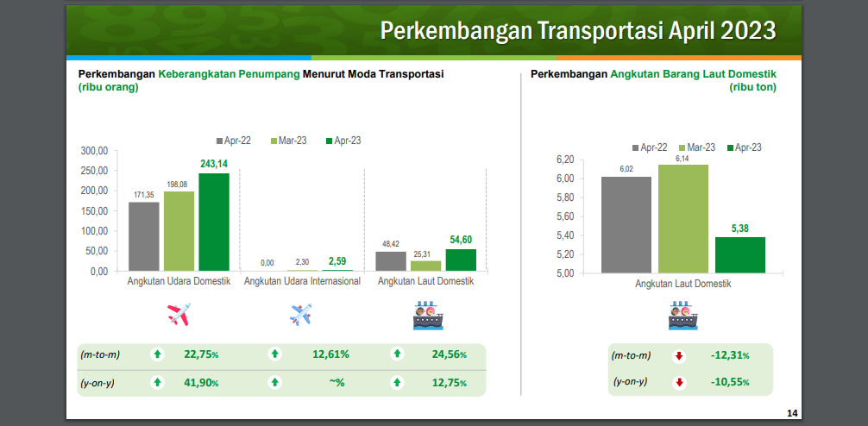
Task: Click the 12,61% m-to-m value
Action: click(330, 354)
